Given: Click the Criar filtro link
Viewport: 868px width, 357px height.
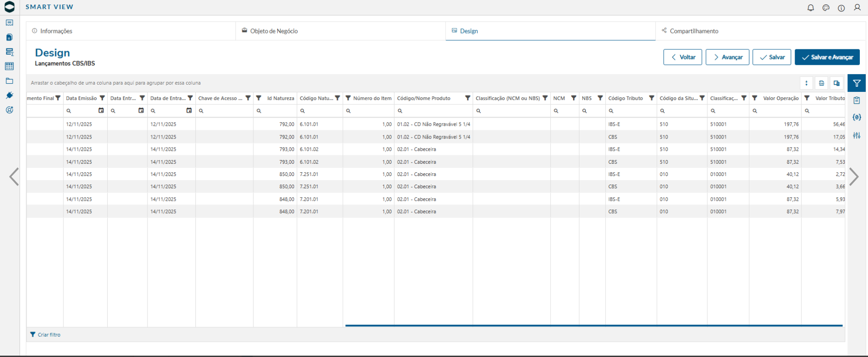Looking at the screenshot, I should pyautogui.click(x=45, y=335).
